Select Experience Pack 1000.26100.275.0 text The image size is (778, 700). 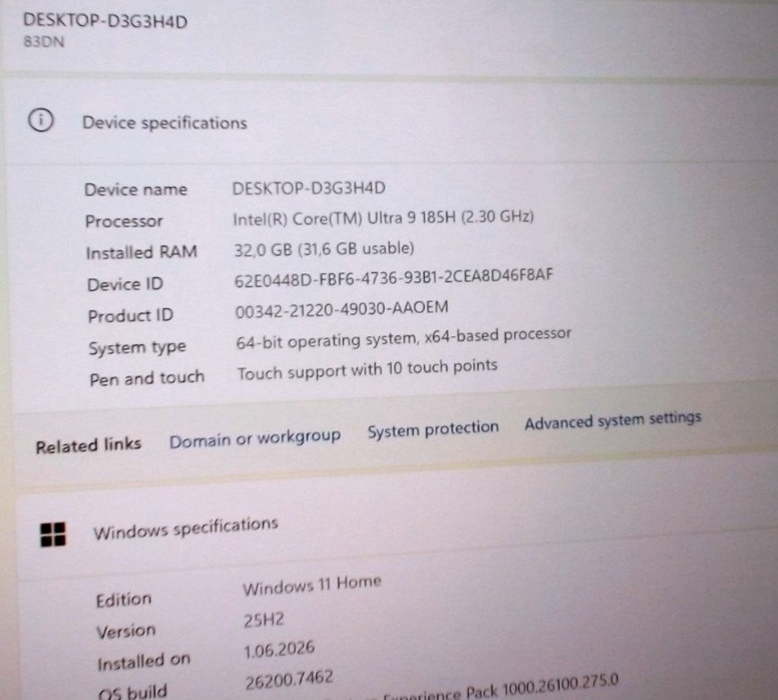[501, 689]
